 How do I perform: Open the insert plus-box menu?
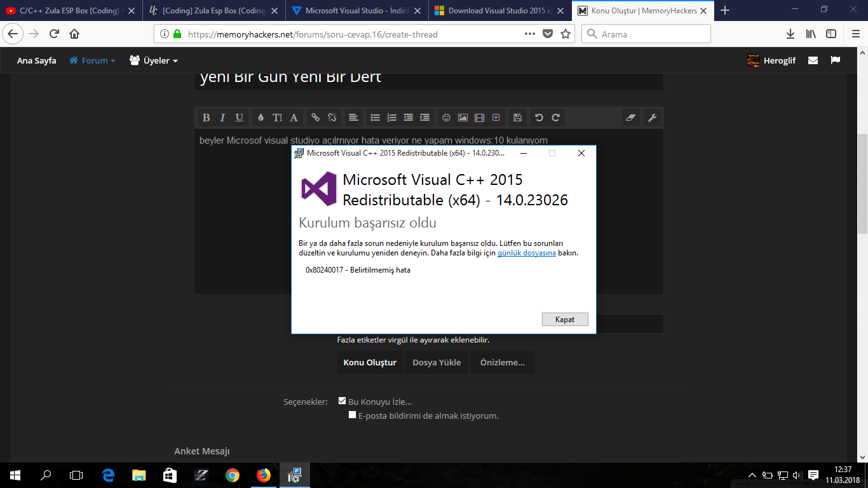496,118
